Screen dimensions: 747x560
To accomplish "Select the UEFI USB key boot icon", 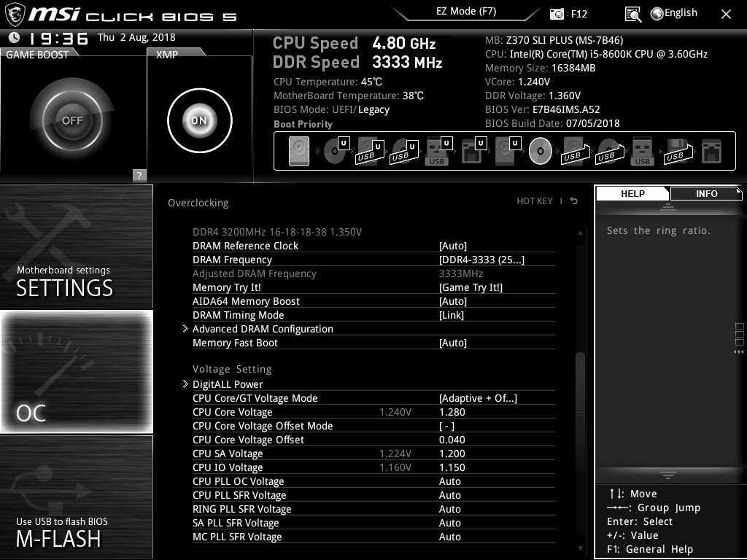I will pos(438,152).
